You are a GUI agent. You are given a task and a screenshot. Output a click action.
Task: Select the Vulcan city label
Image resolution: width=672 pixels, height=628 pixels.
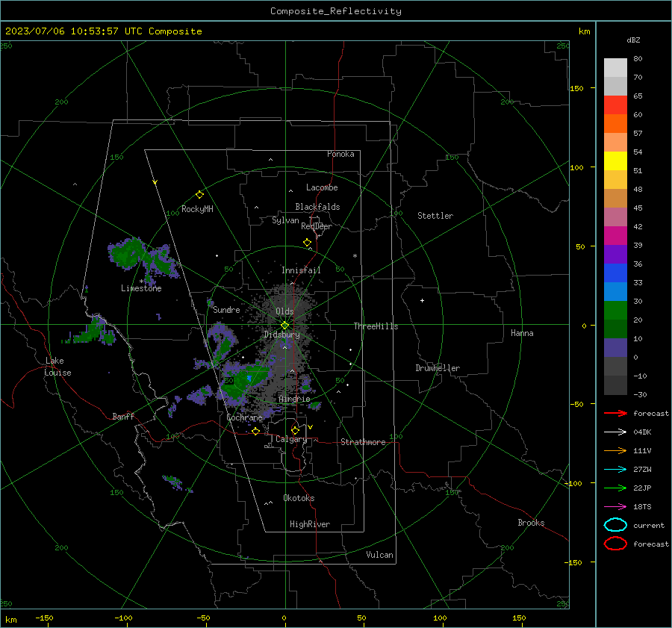[380, 555]
